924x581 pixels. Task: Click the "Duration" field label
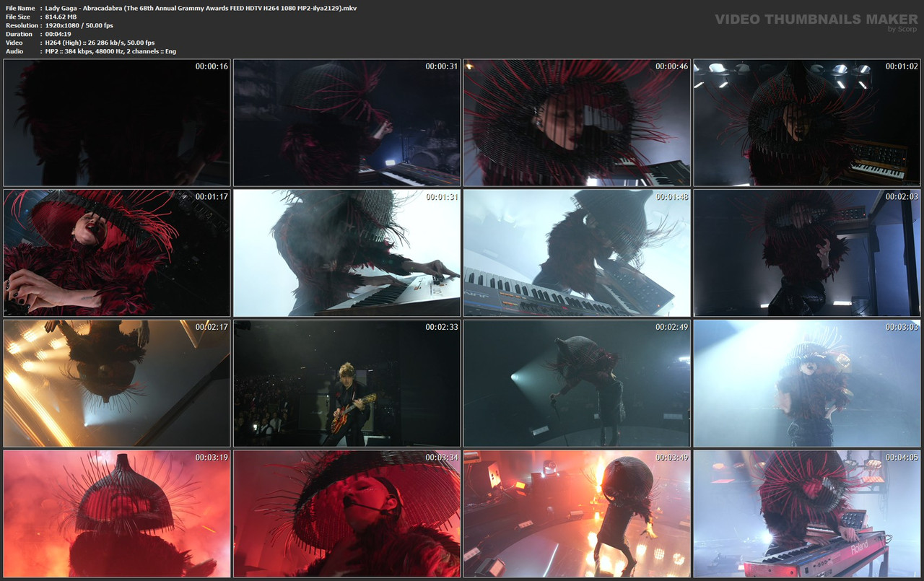(x=19, y=34)
